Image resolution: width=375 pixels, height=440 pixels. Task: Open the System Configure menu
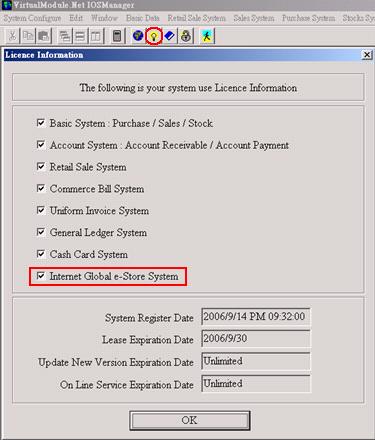click(32, 18)
